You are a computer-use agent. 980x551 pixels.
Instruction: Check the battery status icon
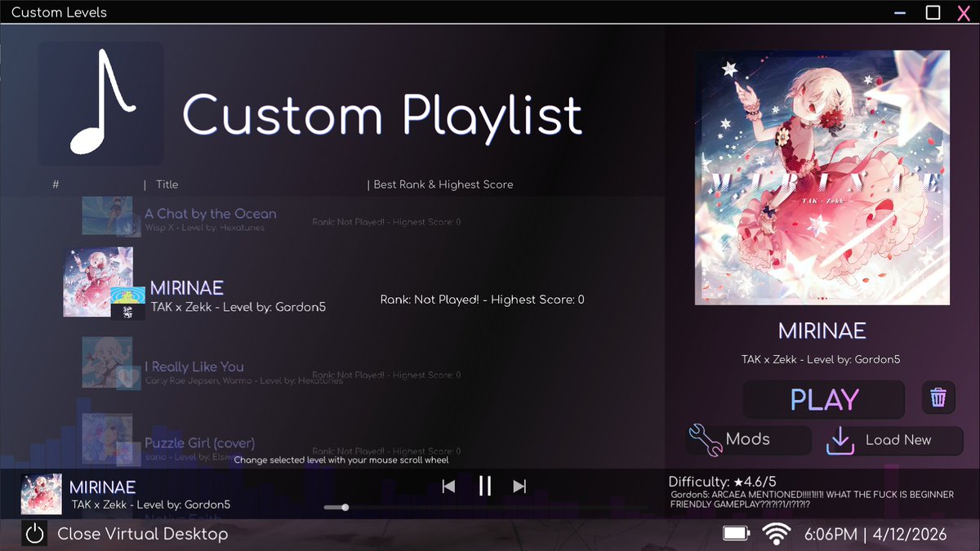[737, 534]
